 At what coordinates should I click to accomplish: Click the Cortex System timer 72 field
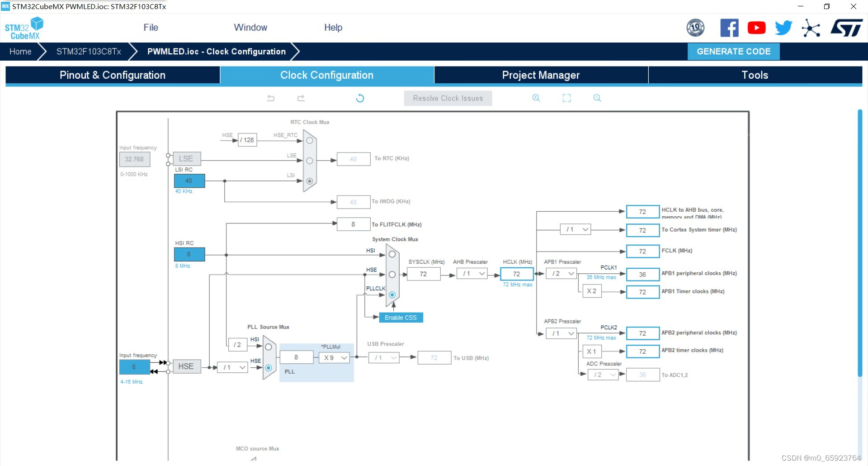(x=643, y=230)
